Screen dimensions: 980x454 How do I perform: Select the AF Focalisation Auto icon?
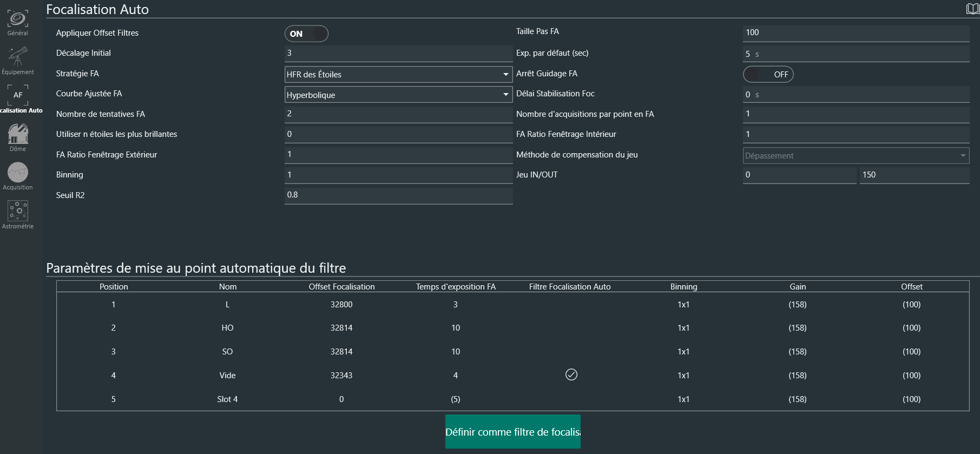18,98
